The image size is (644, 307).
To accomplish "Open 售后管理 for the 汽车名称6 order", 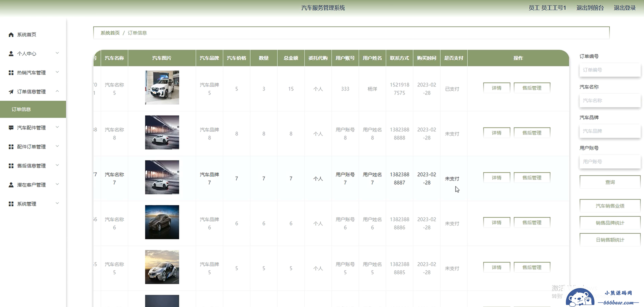I will (x=532, y=222).
